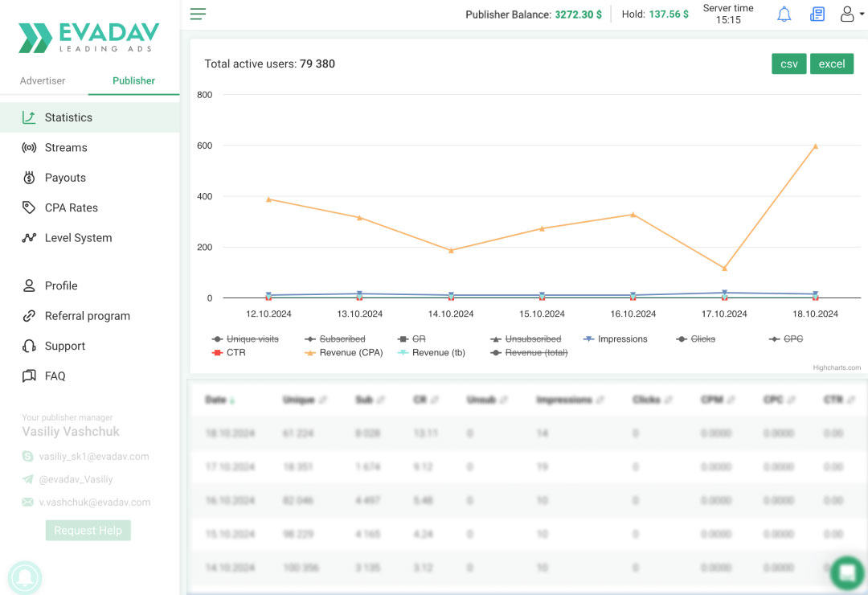The height and width of the screenshot is (595, 868).
Task: Open the blue news feed icon
Action: (817, 14)
